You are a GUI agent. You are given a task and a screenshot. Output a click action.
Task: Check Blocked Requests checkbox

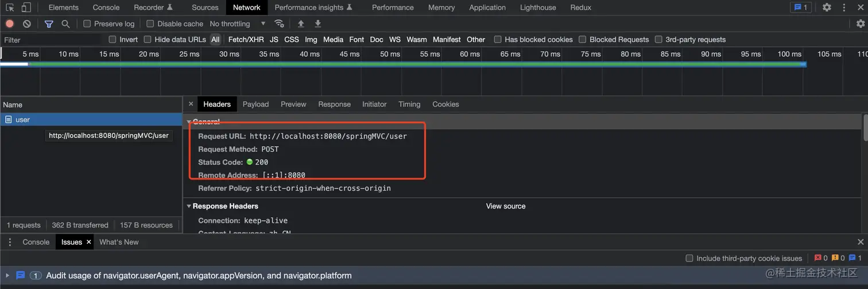click(x=583, y=40)
